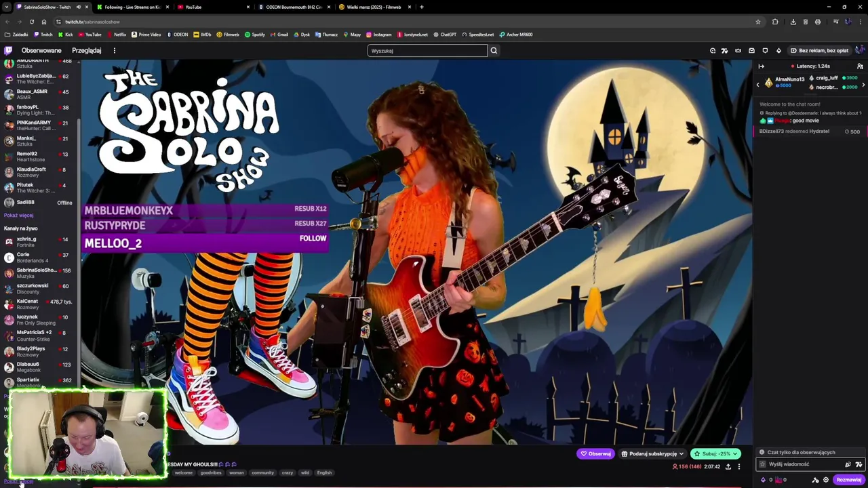868x488 pixels.
Task: Click the Speedtest.net bookmark
Action: click(478, 35)
